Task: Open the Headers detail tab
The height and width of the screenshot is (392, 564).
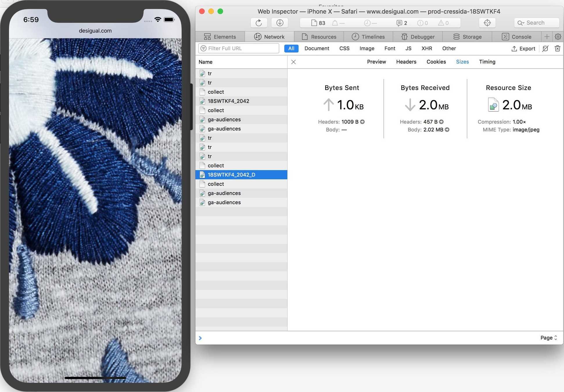Action: 406,62
